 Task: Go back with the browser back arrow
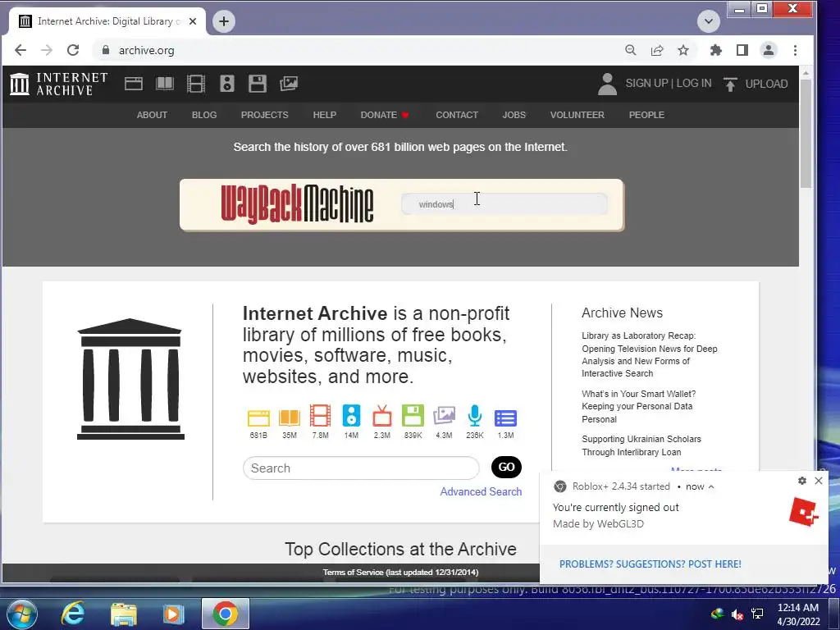[21, 50]
